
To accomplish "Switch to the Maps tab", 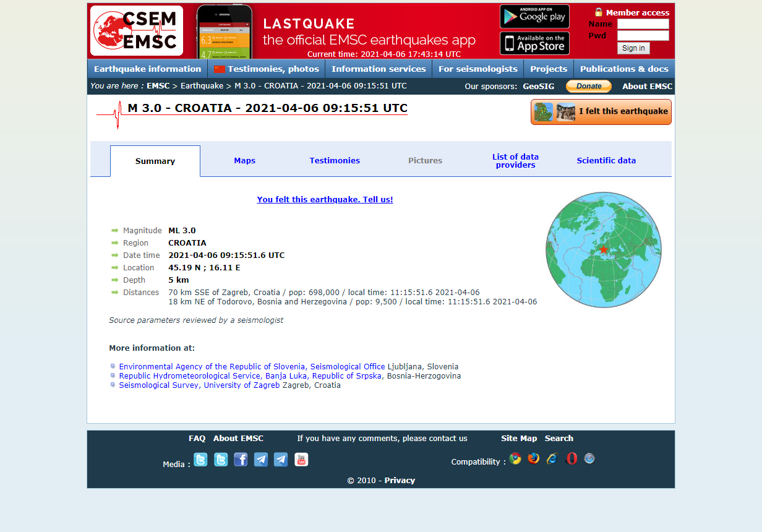I will pos(244,160).
